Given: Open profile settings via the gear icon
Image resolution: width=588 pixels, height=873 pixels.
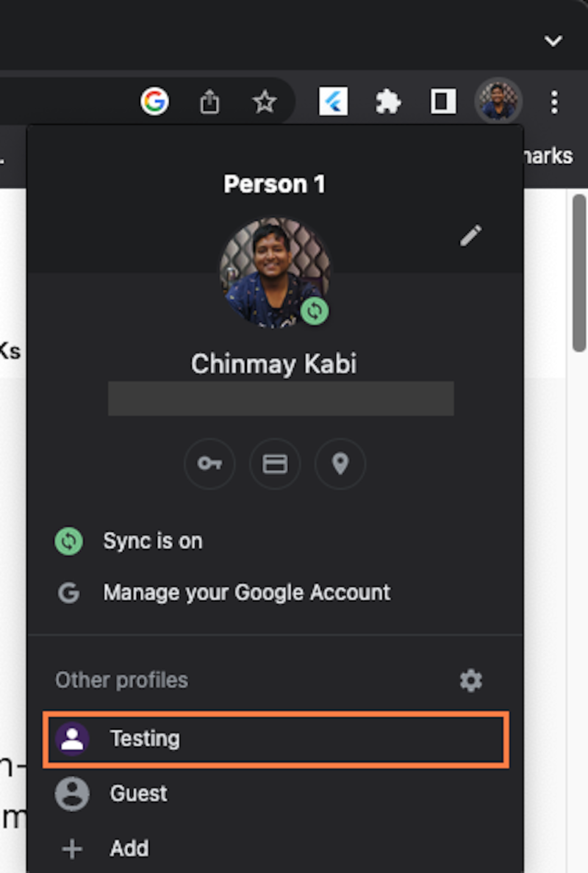Looking at the screenshot, I should [470, 680].
